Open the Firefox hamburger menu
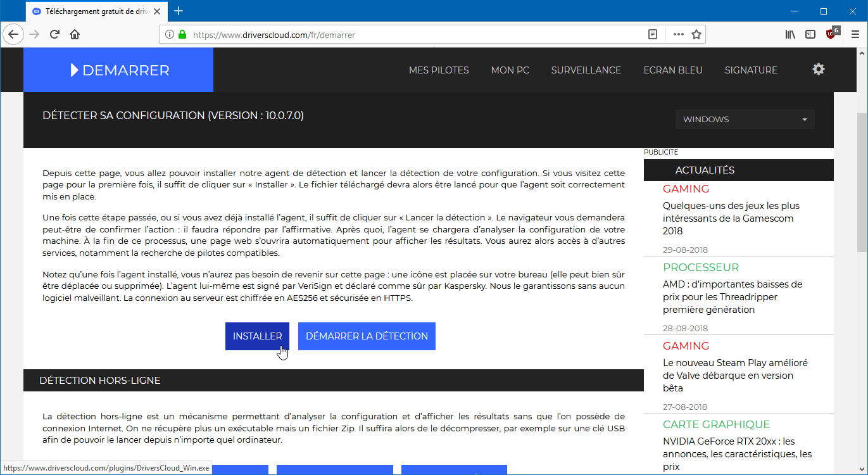Image resolution: width=868 pixels, height=475 pixels. 855,34
